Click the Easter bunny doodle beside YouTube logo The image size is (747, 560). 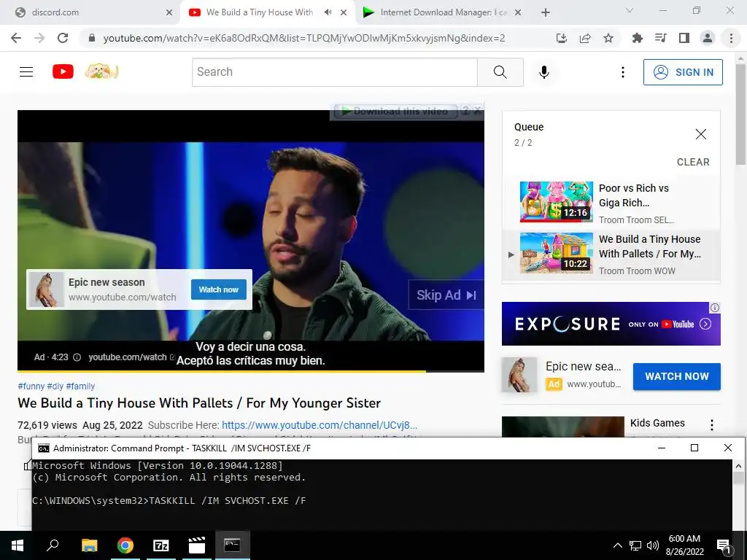[x=101, y=72]
